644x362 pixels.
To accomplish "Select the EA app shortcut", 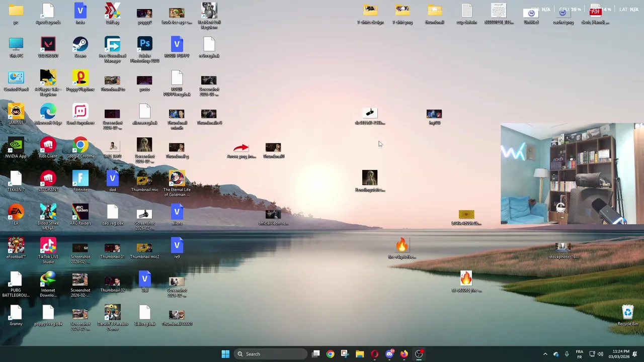I will tap(16, 215).
